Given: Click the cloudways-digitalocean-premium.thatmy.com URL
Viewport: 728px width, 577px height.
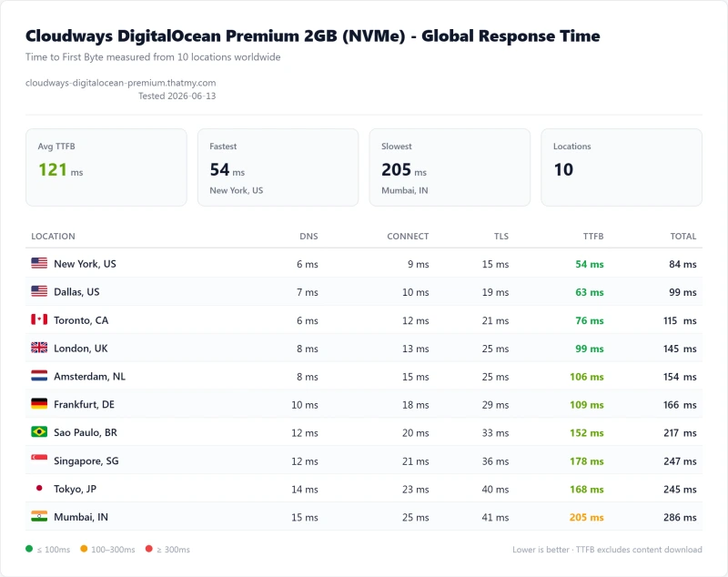Looking at the screenshot, I should point(121,83).
